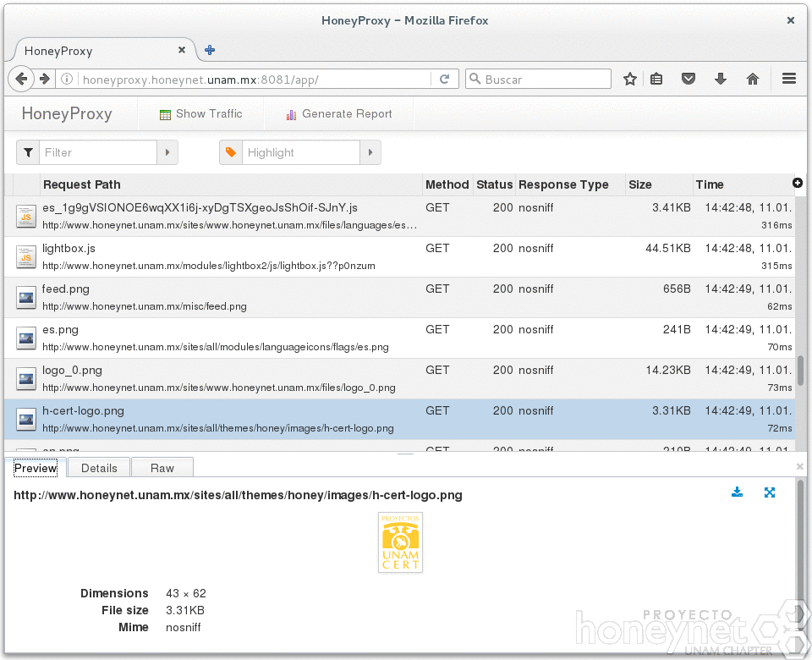
Task: Select the es_1g9gVSIONOE6wqXX1i6j script request row
Action: (x=399, y=216)
